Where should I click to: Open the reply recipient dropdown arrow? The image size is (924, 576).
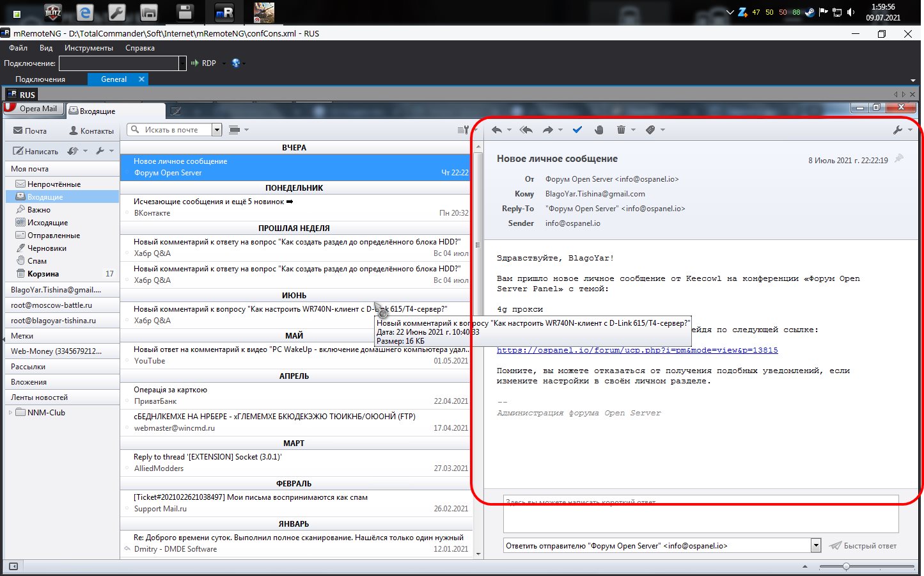[x=816, y=546]
